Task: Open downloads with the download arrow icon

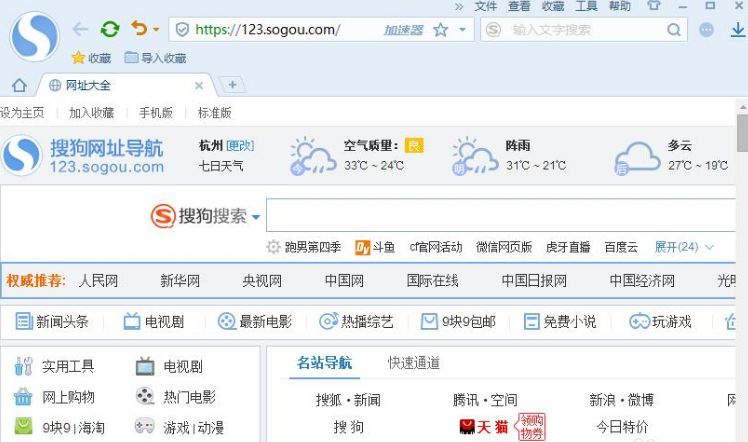Action: [x=738, y=30]
